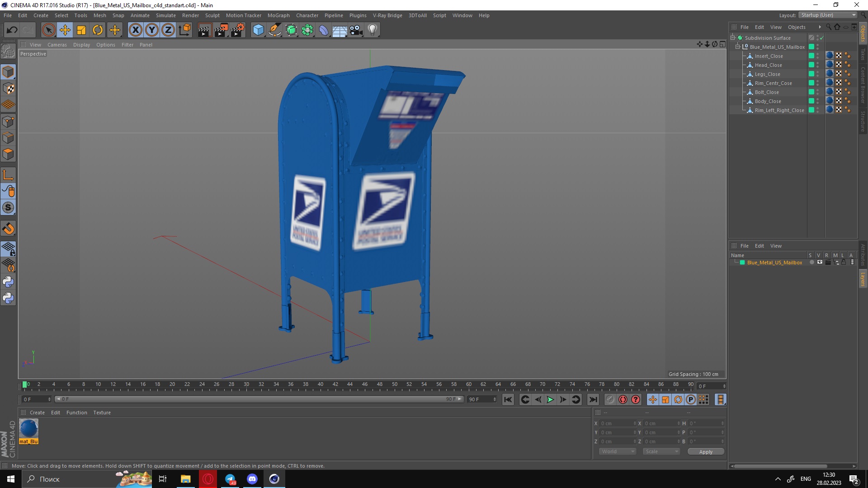Switch to Model mode
This screenshot has height=488, width=868.
(x=8, y=72)
